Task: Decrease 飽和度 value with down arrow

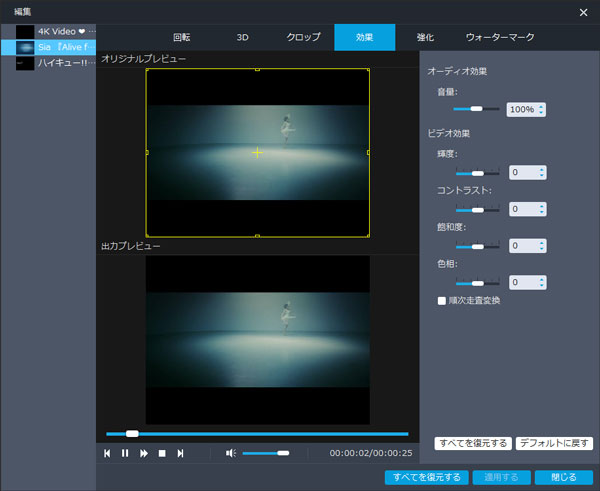Action: [x=541, y=249]
